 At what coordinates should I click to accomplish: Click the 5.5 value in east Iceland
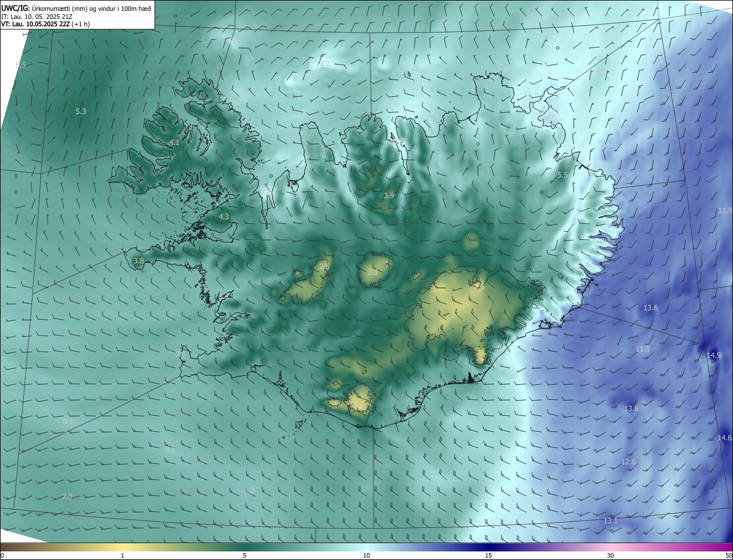[562, 175]
